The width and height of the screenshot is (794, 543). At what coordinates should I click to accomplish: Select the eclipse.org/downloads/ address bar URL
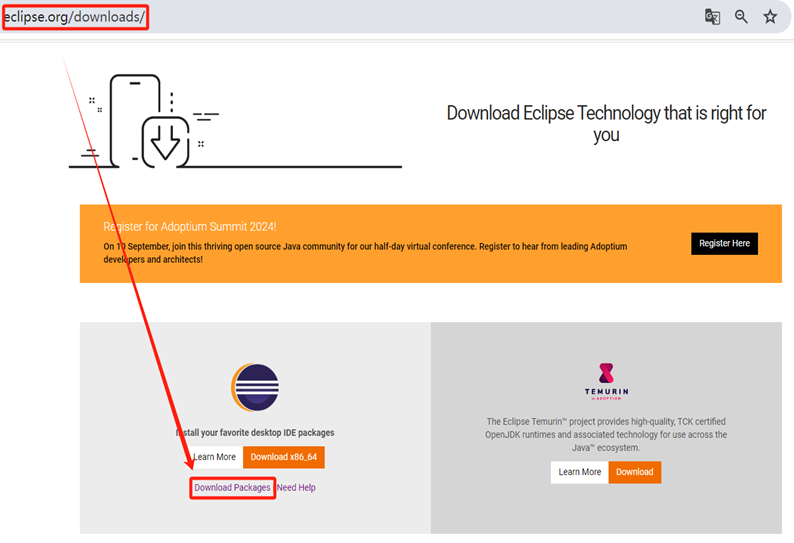[x=74, y=17]
